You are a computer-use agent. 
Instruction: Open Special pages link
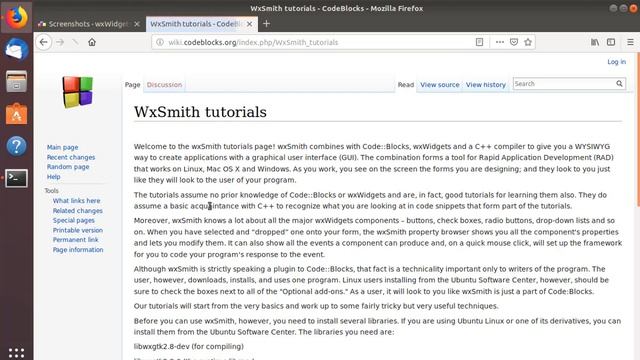[73, 220]
